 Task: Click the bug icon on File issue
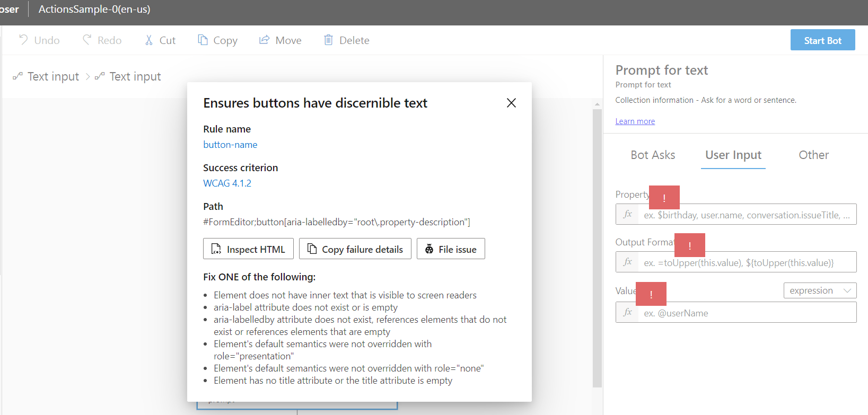[x=429, y=249]
